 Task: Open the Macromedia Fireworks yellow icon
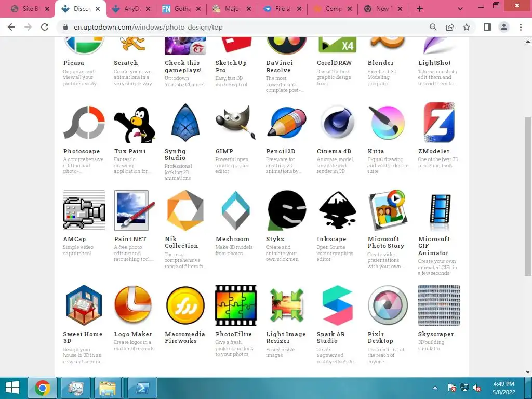coord(185,305)
